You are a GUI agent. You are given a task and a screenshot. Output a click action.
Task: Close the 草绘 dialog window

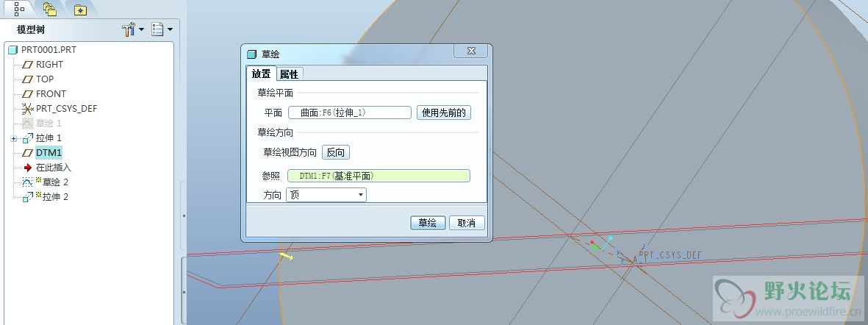[471, 51]
